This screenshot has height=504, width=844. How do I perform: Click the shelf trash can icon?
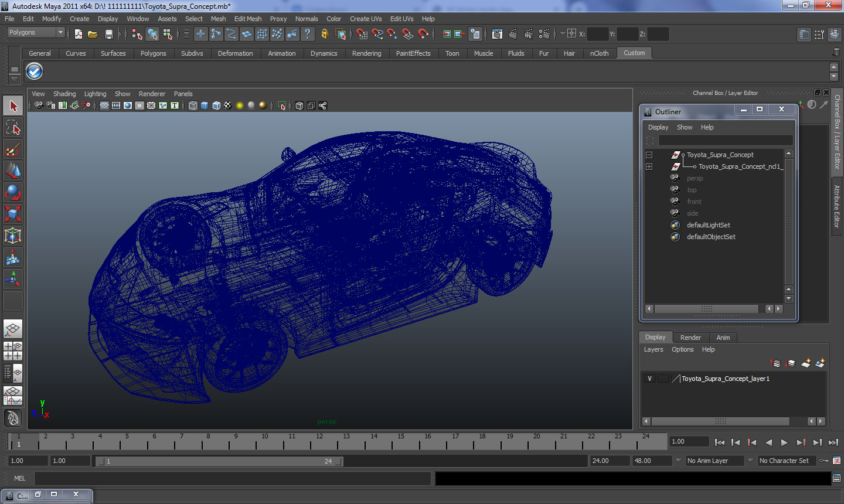[x=836, y=53]
